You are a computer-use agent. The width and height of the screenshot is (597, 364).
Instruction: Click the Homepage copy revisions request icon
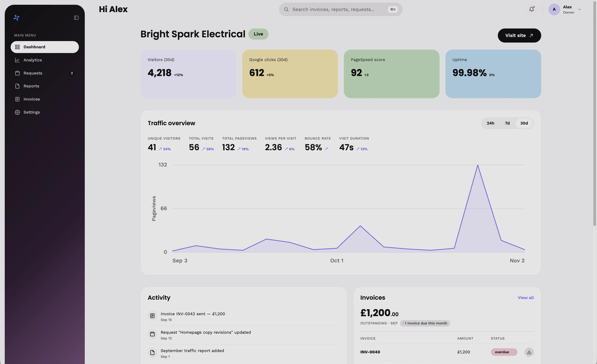[x=152, y=334]
